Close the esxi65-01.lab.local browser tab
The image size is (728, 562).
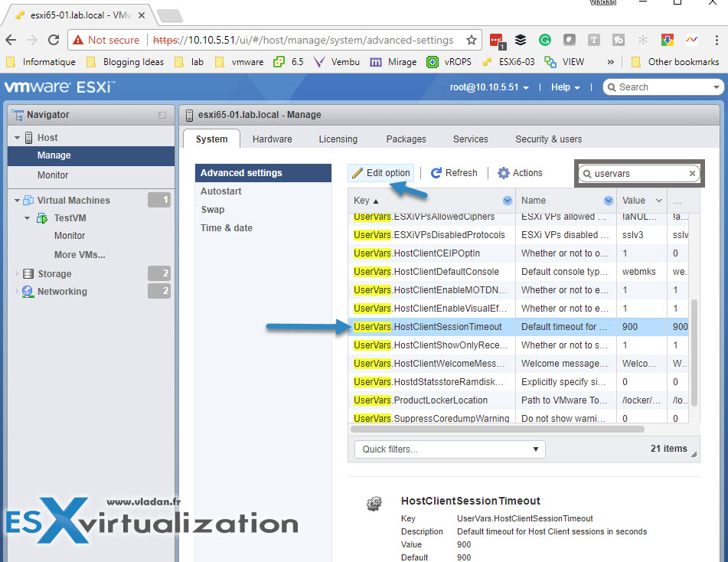(142, 15)
